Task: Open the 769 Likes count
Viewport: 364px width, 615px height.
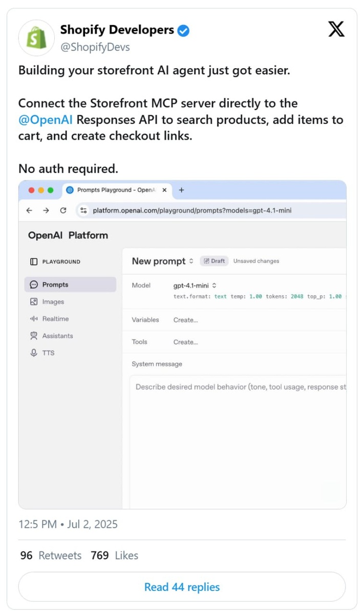Action: pyautogui.click(x=114, y=556)
